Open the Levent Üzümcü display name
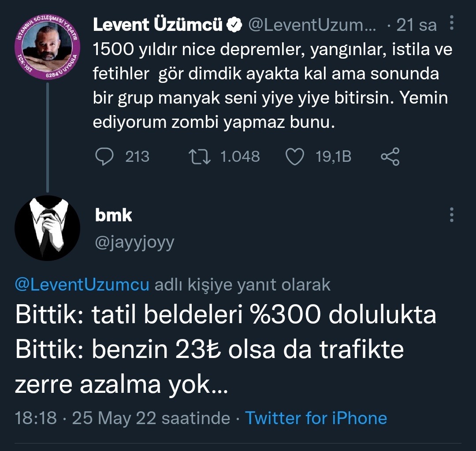This screenshot has width=476, height=451. click(157, 26)
